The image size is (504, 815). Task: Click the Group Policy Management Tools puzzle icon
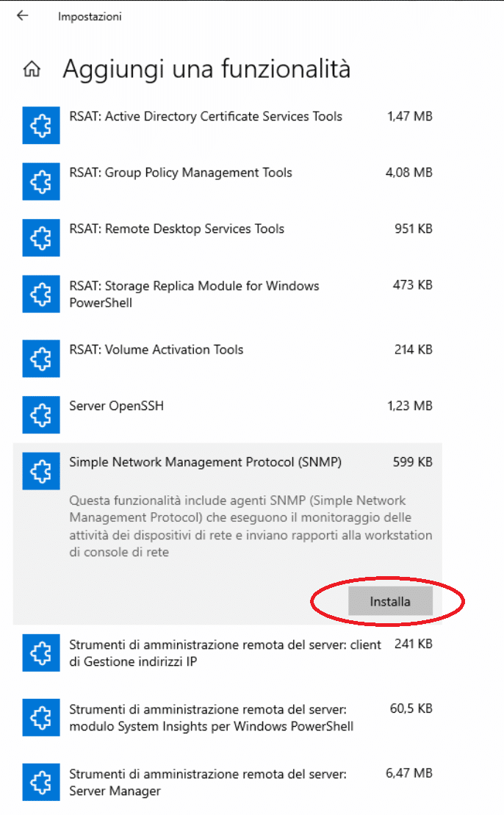click(x=41, y=182)
